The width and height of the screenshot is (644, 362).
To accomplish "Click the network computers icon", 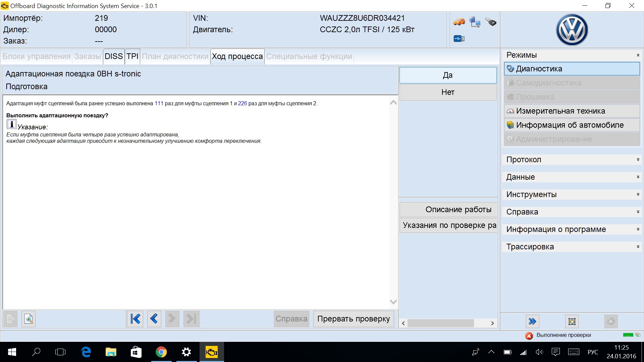I will point(475,22).
